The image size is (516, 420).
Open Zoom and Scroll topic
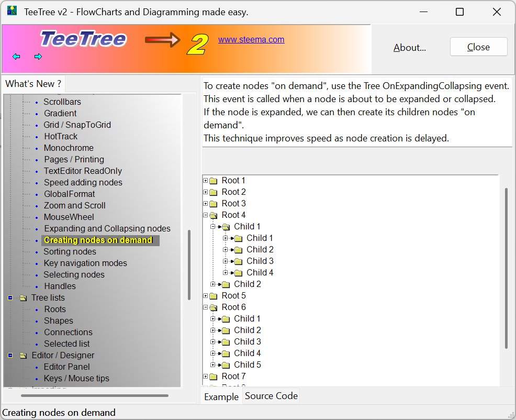pyautogui.click(x=75, y=206)
